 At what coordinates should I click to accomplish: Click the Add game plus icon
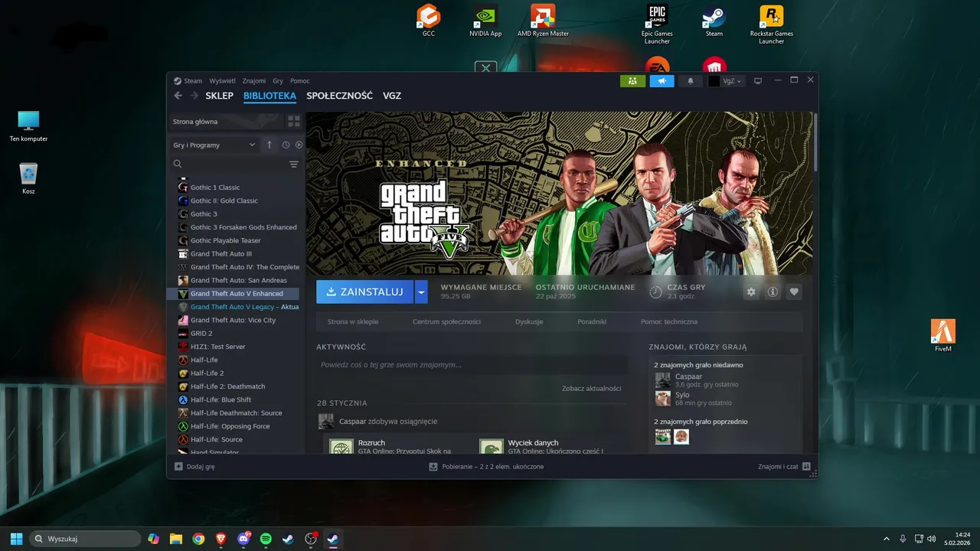[178, 466]
